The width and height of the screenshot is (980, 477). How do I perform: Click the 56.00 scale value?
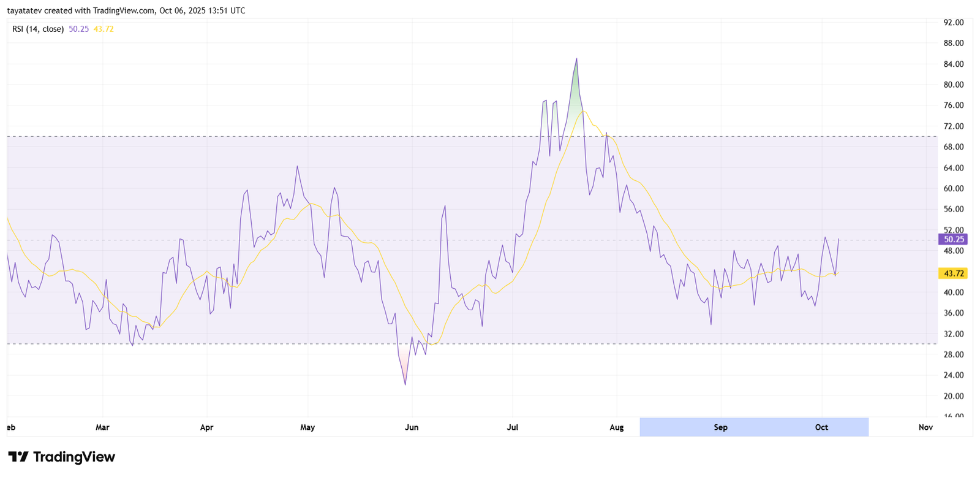[954, 209]
